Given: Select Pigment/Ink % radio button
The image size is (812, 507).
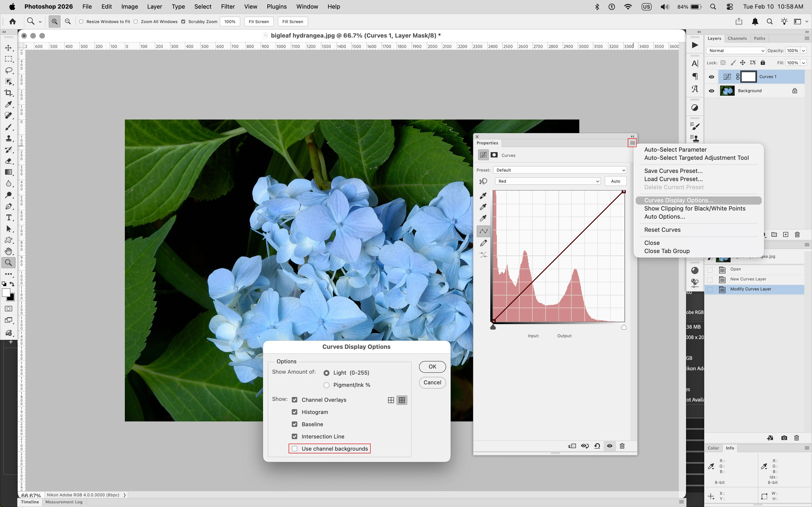Looking at the screenshot, I should click(x=326, y=385).
